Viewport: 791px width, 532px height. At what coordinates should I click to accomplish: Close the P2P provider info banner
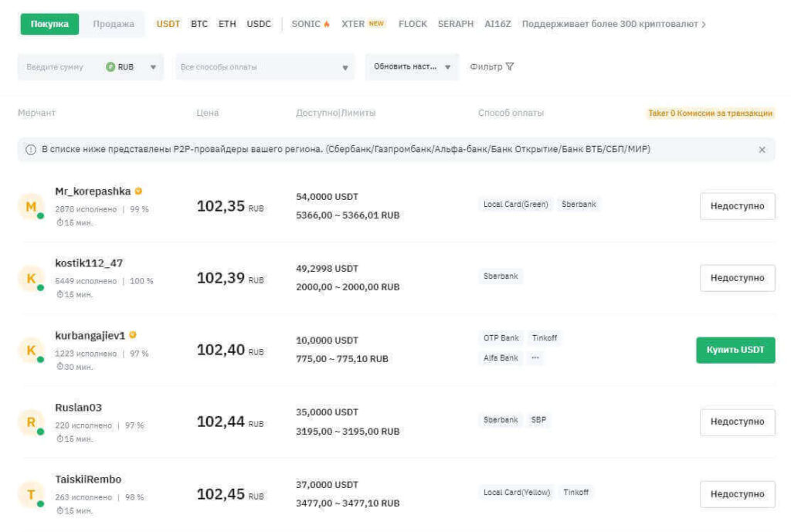tap(762, 150)
